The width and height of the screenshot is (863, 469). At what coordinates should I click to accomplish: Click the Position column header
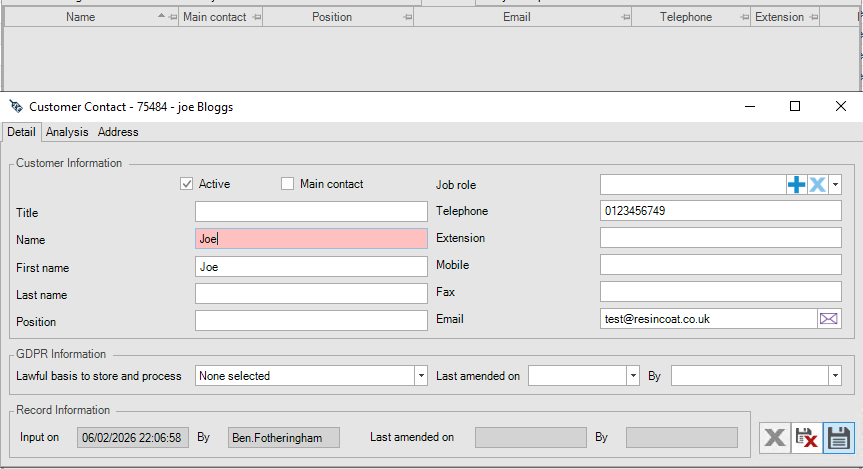[x=331, y=17]
